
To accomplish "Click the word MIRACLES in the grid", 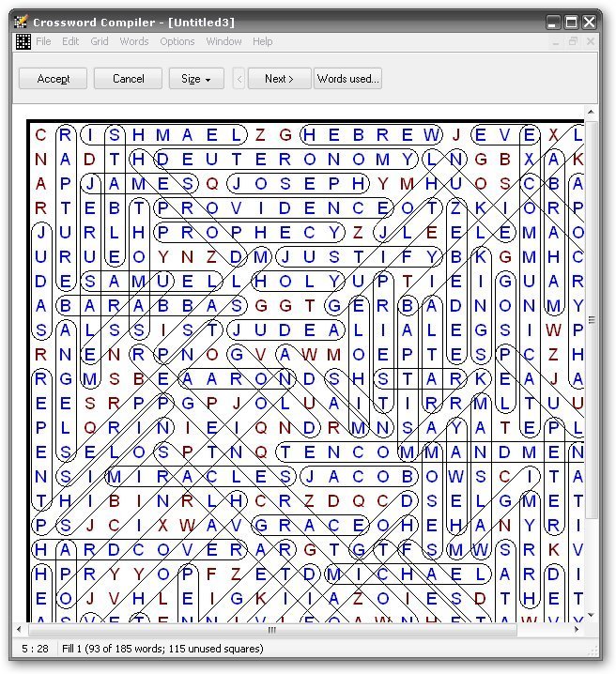I will click(199, 476).
